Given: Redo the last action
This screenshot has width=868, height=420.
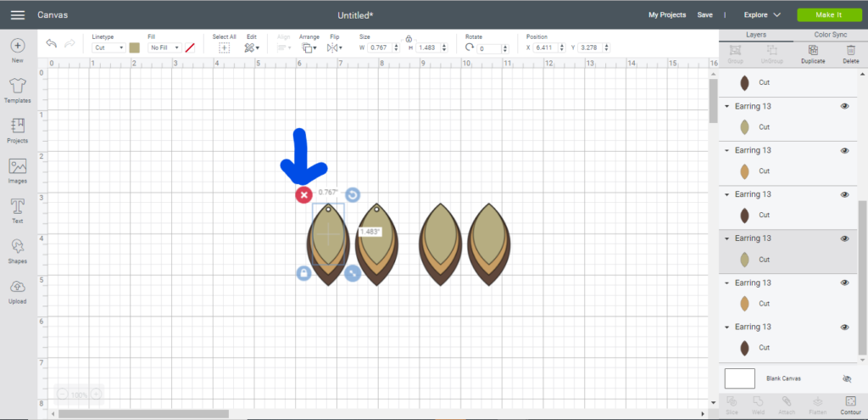Looking at the screenshot, I should 70,44.
